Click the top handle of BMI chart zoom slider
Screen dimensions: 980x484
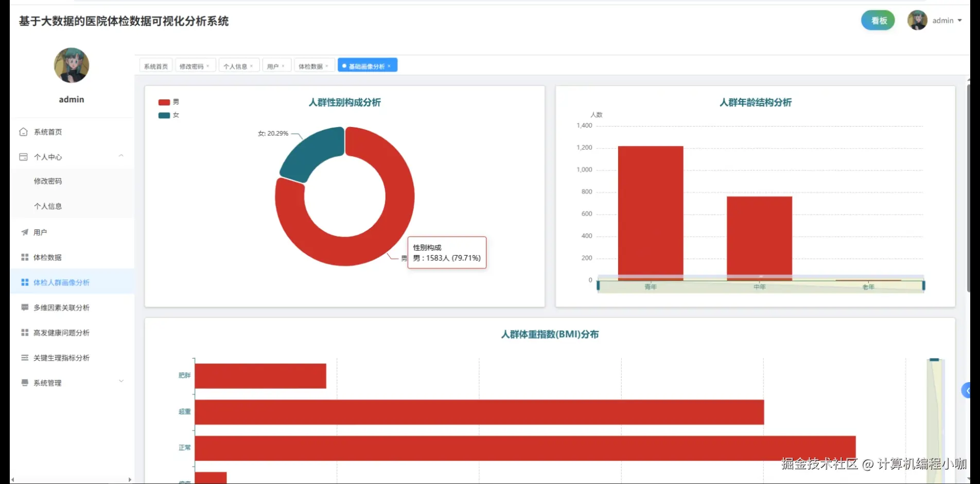coord(935,360)
